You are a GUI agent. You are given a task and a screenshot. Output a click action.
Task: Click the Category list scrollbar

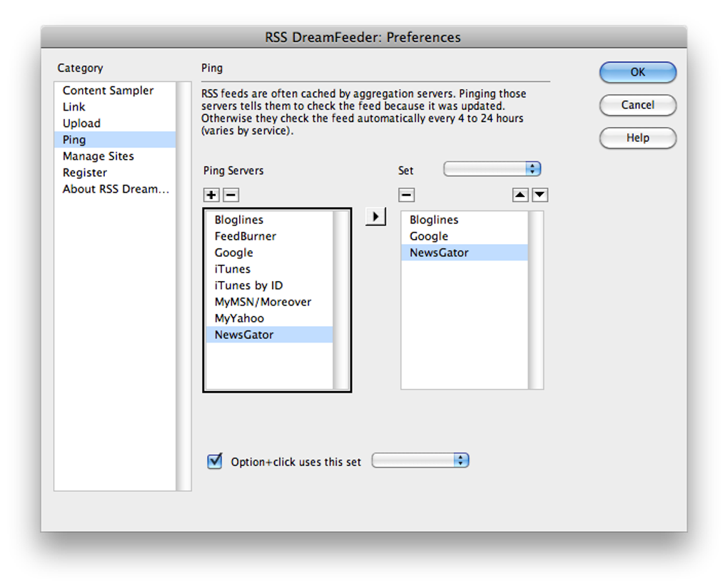point(184,286)
